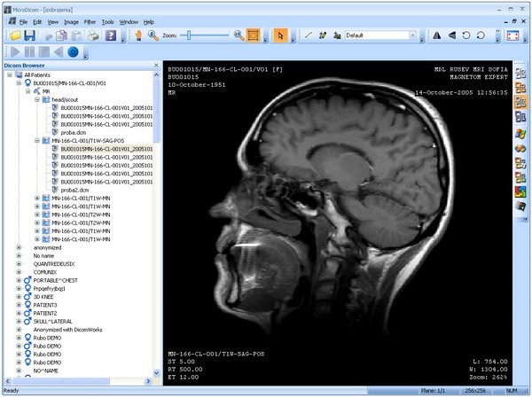Collapse the MR modality node
Image resolution: width=532 pixels, height=398 pixels.
(x=28, y=91)
